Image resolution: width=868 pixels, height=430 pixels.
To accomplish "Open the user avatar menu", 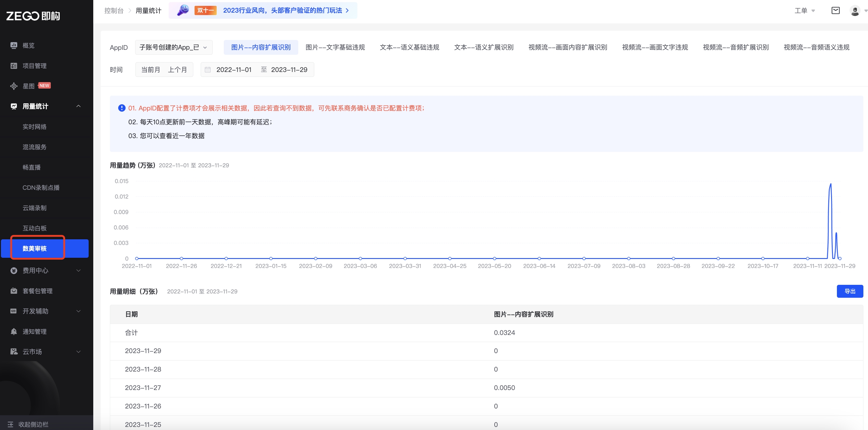I will [x=855, y=10].
